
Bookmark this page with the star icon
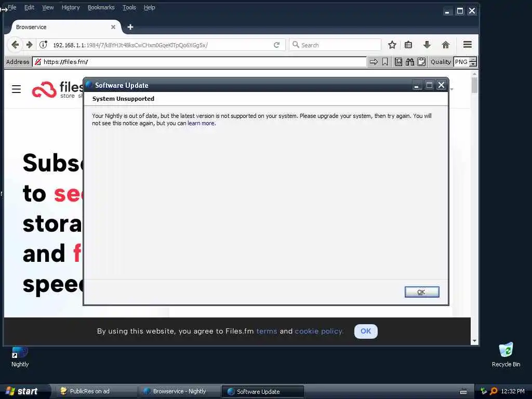coord(392,45)
